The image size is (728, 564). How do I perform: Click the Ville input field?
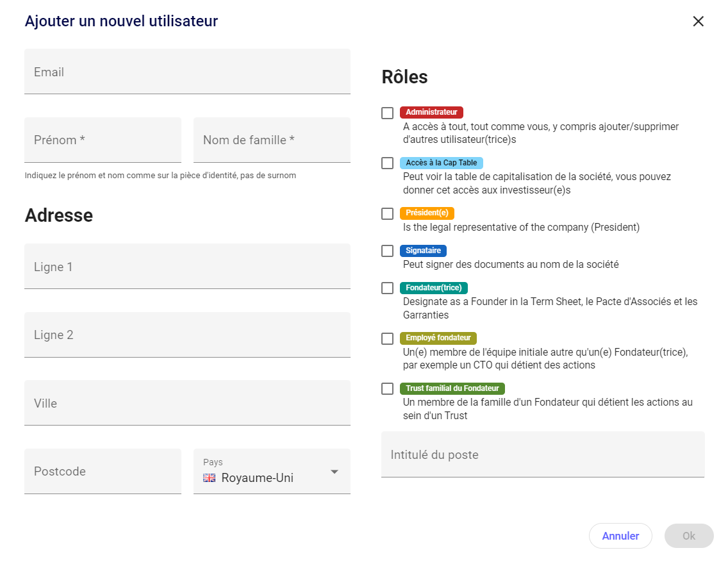click(187, 403)
